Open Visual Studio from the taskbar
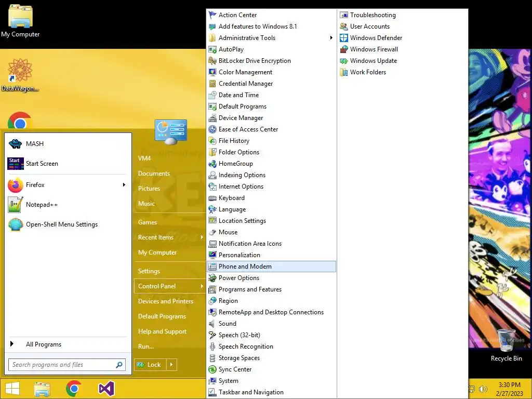Viewport: 532px width, 399px height. tap(106, 389)
